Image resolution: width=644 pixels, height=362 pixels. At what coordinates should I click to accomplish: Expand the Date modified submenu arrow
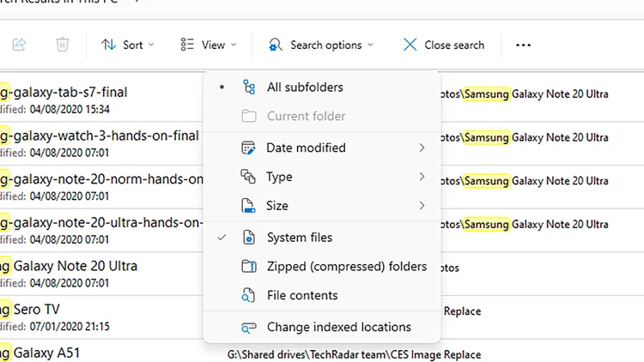pyautogui.click(x=422, y=148)
